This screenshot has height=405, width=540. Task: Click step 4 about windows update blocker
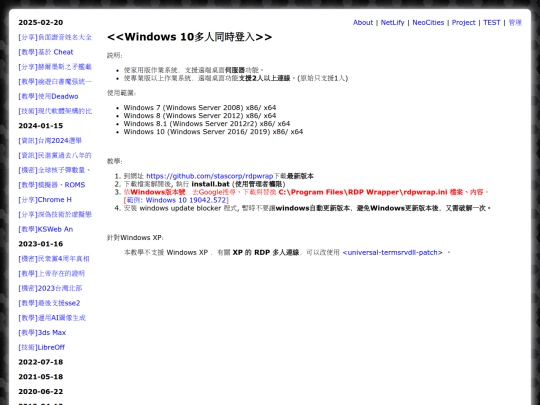[x=307, y=208]
